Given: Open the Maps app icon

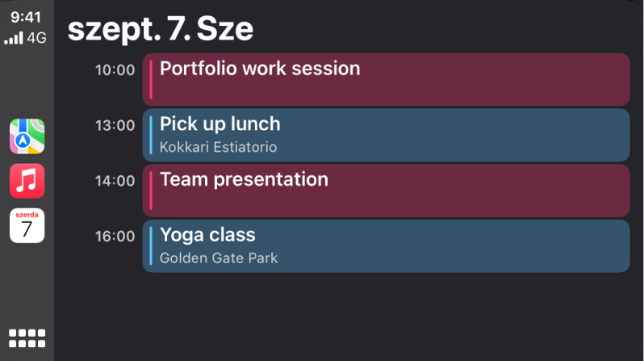Looking at the screenshot, I should 27,136.
